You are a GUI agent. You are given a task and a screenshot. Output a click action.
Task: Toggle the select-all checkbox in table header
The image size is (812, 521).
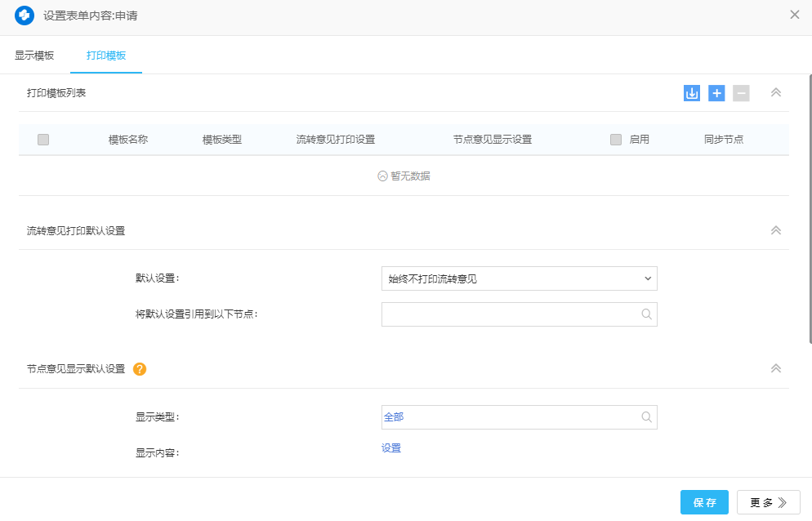43,140
